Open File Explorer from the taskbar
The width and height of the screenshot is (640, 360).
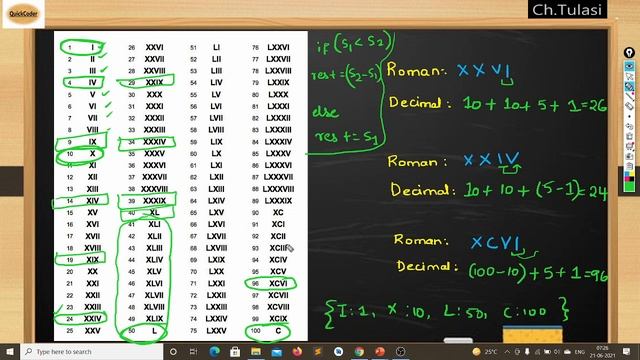(256, 351)
